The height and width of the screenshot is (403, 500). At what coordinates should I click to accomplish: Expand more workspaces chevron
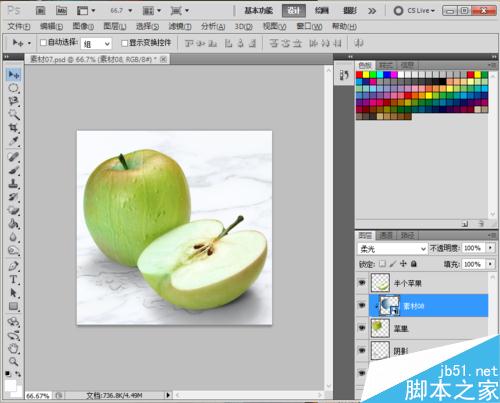tap(372, 11)
